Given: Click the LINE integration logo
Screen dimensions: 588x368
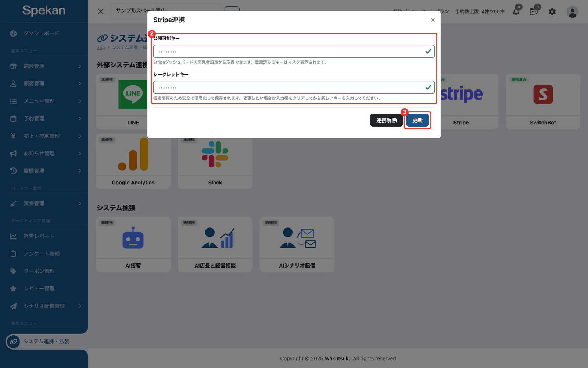Looking at the screenshot, I should click(133, 94).
